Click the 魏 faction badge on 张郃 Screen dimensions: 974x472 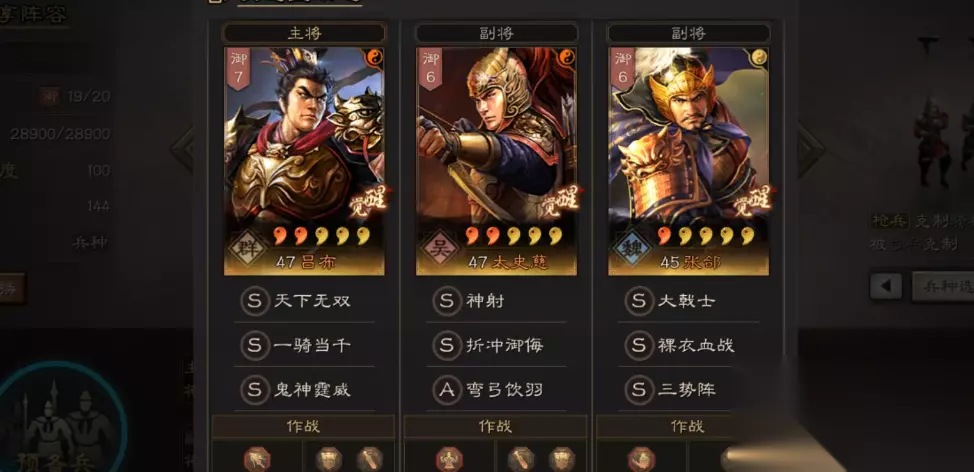coord(632,248)
